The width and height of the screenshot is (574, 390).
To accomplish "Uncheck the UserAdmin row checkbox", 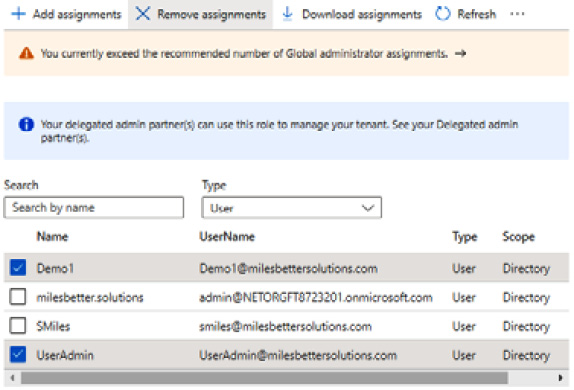I will (18, 354).
